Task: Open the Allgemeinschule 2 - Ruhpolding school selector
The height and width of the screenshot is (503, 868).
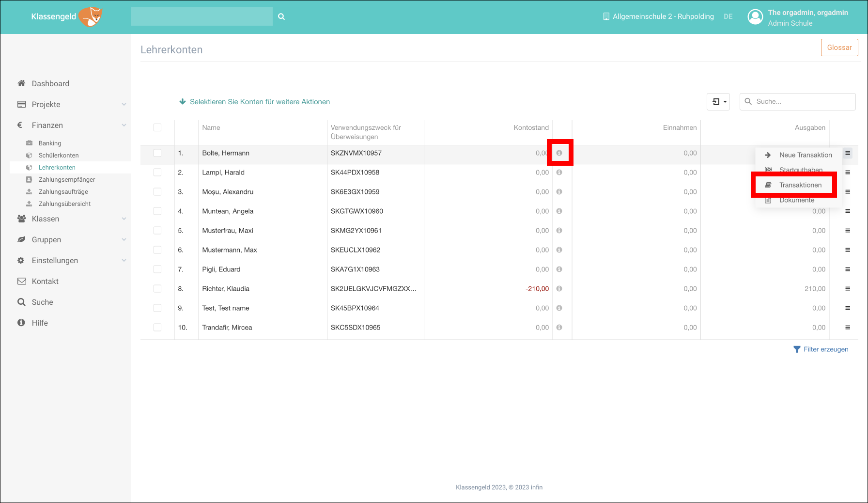Action: click(659, 16)
